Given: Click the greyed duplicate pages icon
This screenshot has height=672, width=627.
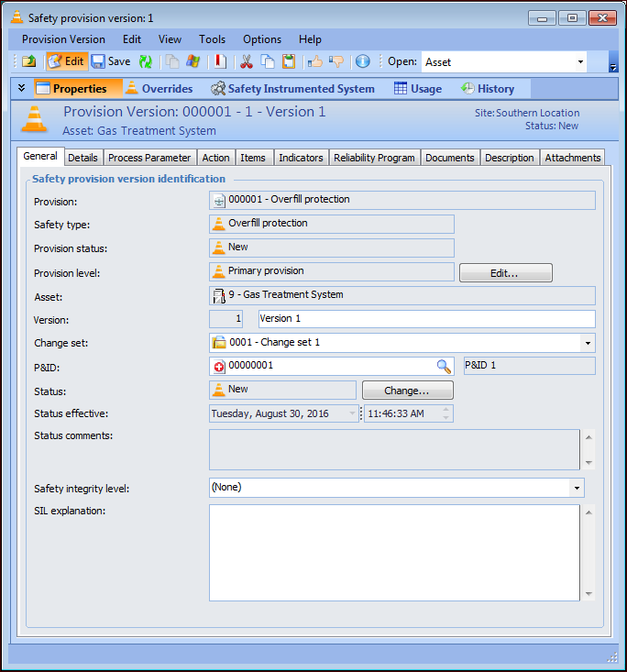Looking at the screenshot, I should pyautogui.click(x=172, y=61).
